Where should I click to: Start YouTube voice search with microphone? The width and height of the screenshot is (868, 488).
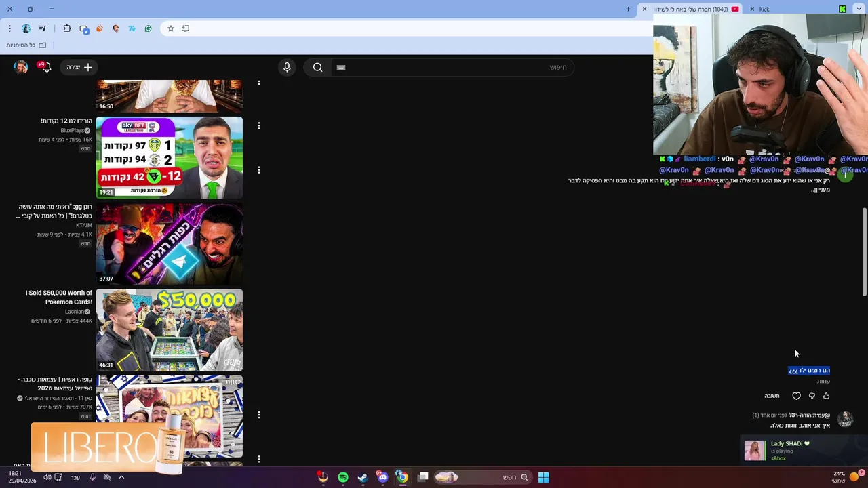point(287,67)
